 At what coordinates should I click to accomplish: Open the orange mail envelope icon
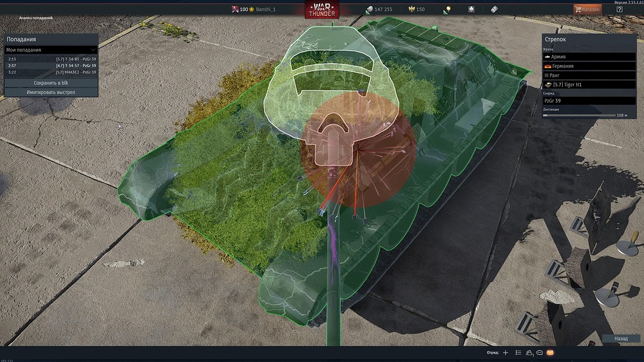(x=550, y=353)
